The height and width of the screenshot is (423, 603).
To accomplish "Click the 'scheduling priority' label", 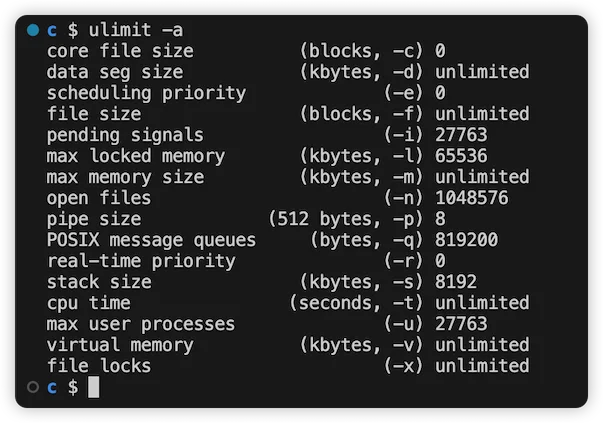I will (146, 93).
